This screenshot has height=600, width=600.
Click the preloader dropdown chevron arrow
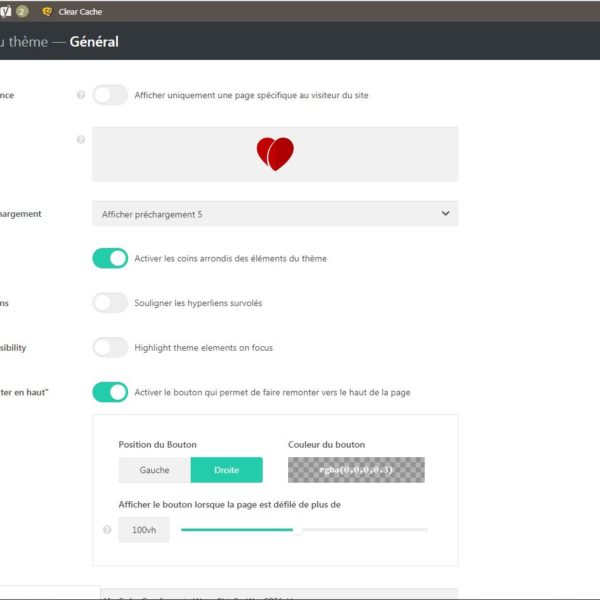[445, 214]
